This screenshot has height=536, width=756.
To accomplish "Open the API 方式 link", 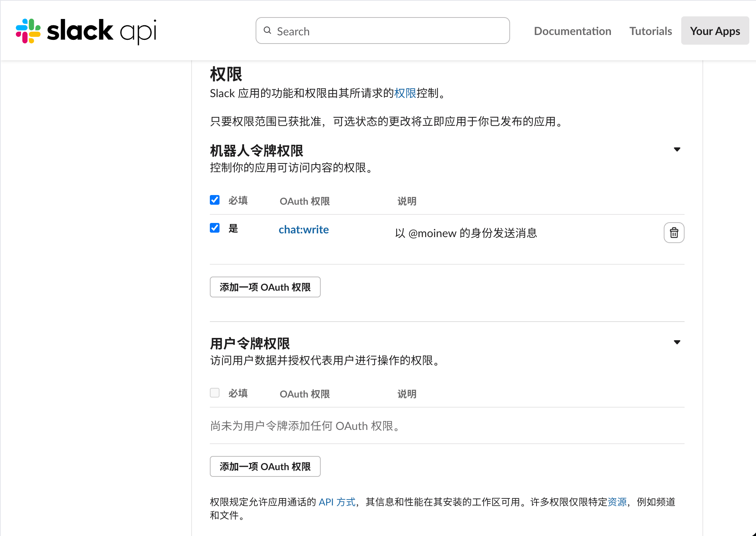I will tap(337, 502).
